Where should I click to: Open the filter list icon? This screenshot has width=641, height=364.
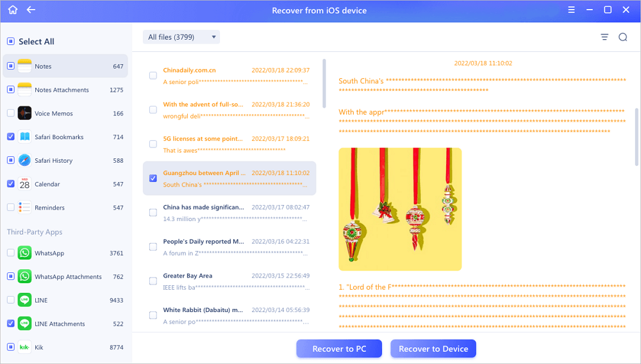(604, 37)
